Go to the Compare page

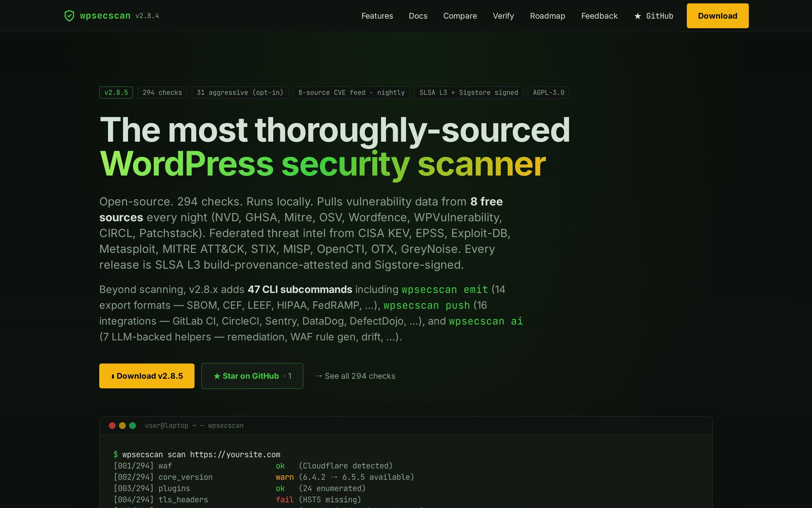click(x=460, y=16)
